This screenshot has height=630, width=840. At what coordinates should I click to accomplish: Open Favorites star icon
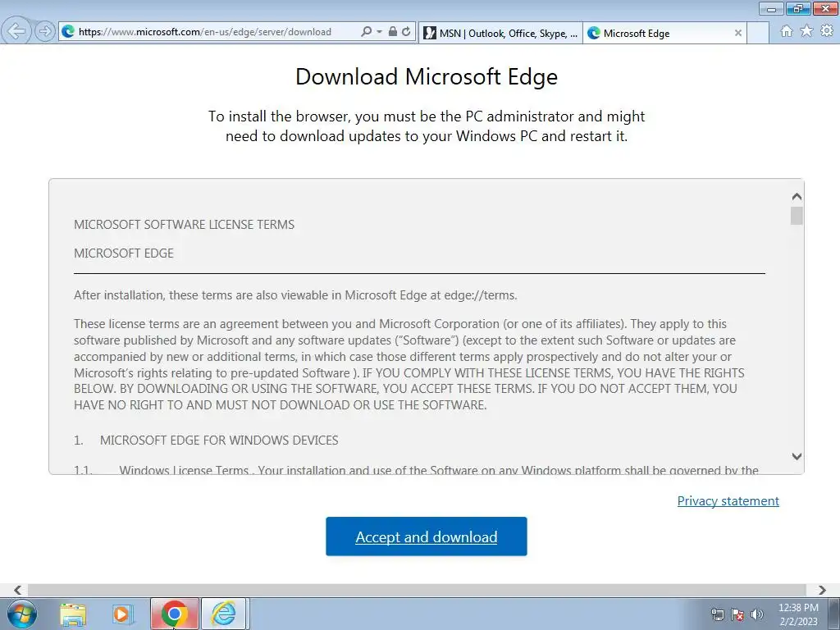tap(806, 31)
